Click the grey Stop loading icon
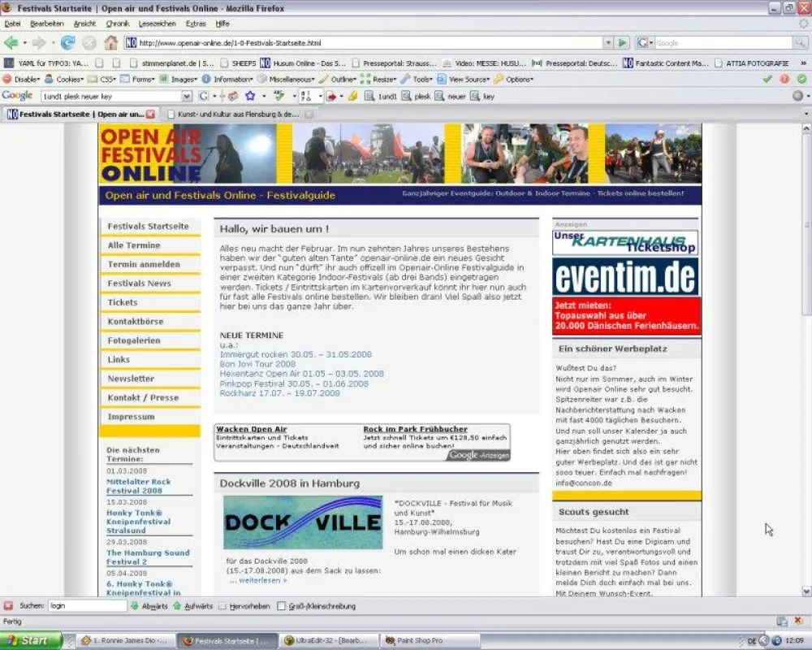The height and width of the screenshot is (650, 812). click(x=89, y=43)
